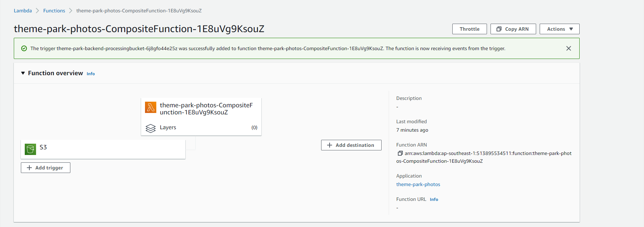This screenshot has height=227, width=644.
Task: Open the Lambda breadcrumb link
Action: (x=23, y=11)
